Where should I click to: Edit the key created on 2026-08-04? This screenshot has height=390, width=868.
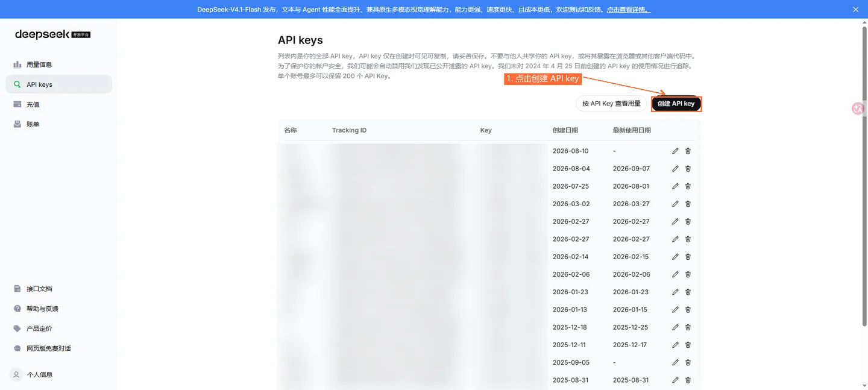pyautogui.click(x=675, y=169)
